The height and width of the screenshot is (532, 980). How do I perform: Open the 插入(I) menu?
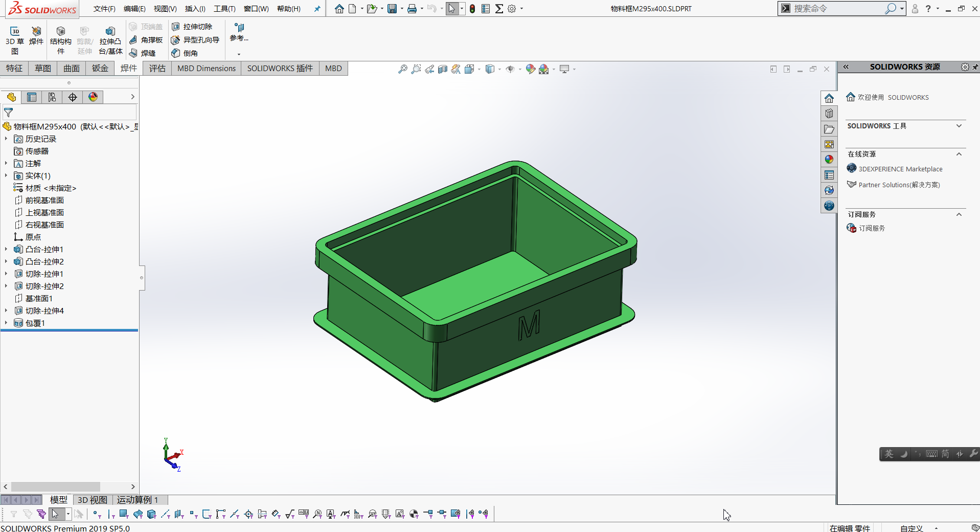coord(195,9)
